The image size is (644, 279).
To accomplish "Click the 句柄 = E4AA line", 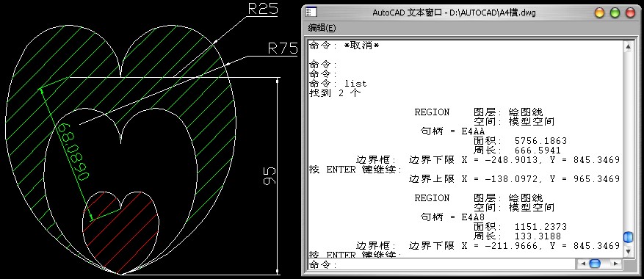I will [452, 131].
